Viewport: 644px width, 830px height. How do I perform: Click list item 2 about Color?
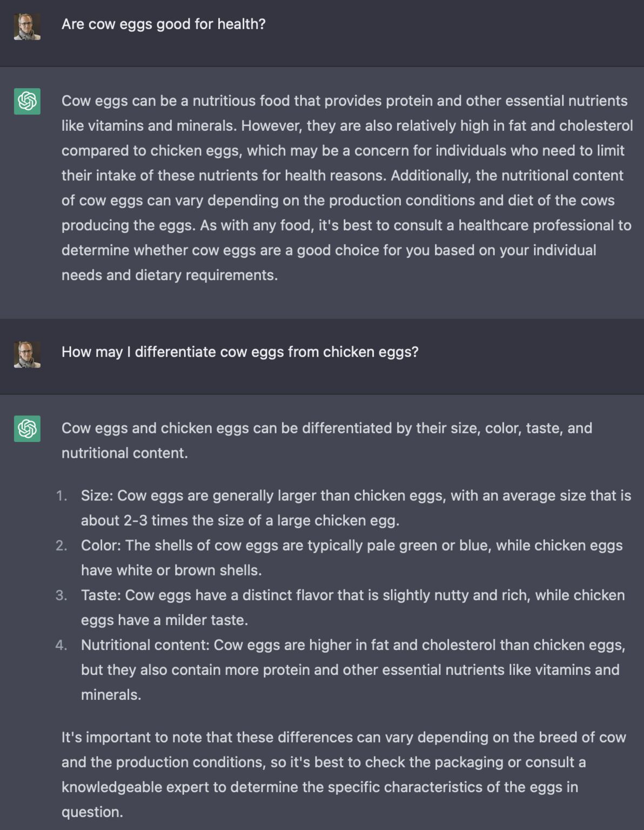point(352,558)
